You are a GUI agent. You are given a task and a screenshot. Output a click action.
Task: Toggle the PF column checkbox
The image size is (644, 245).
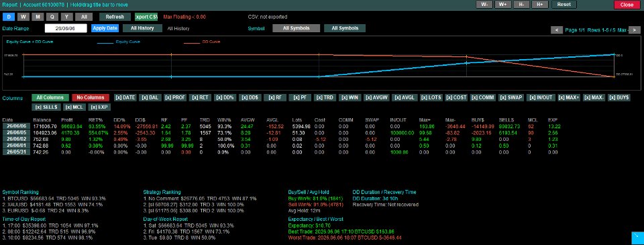300,98
